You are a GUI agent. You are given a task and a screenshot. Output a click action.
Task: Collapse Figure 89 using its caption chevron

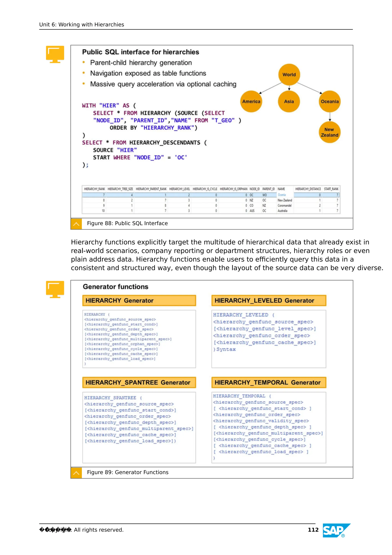(76, 473)
